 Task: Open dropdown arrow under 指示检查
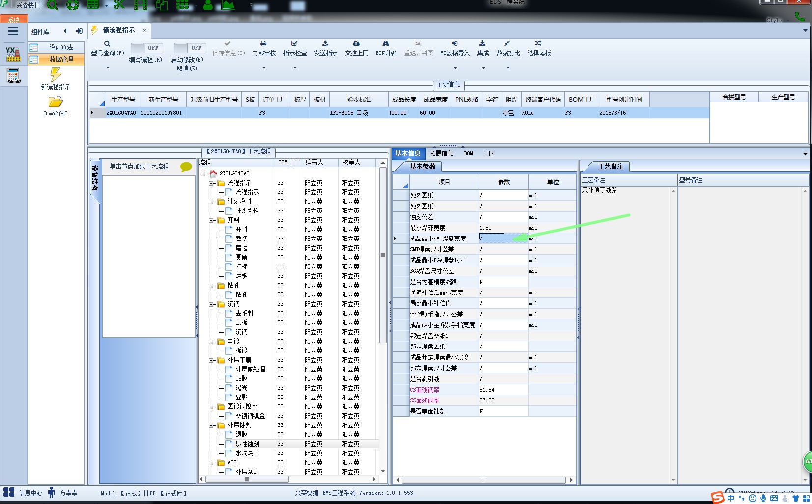(x=295, y=68)
